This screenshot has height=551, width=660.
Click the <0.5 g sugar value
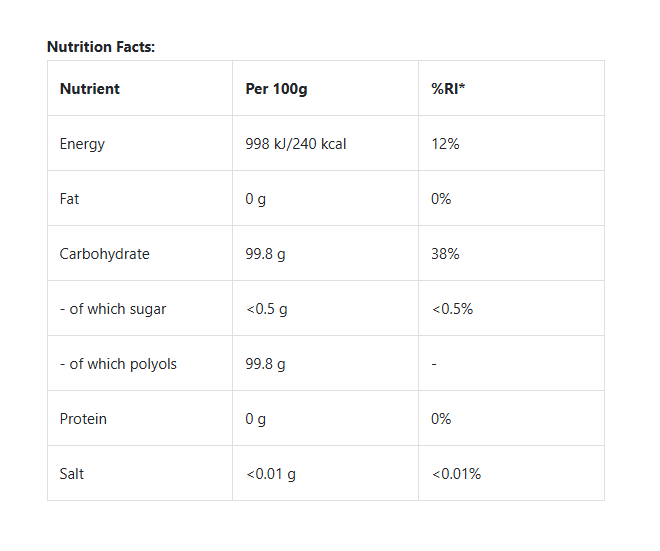pos(266,309)
